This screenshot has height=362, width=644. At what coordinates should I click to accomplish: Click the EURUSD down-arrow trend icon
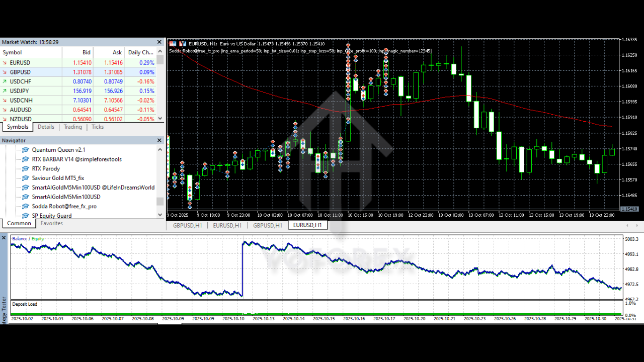5,63
